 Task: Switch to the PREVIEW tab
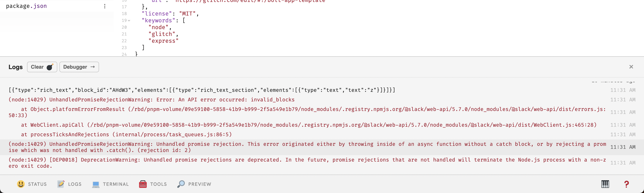(199, 184)
